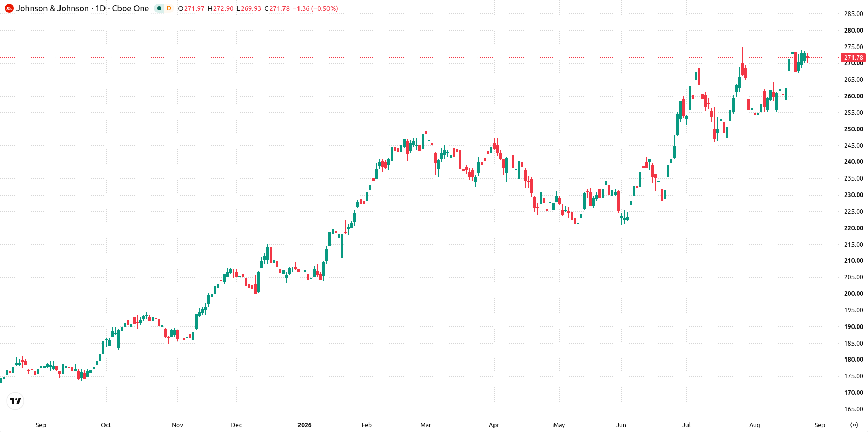Click the 190.00 price axis label
Viewport: 868px width, 432px height.
854,327
